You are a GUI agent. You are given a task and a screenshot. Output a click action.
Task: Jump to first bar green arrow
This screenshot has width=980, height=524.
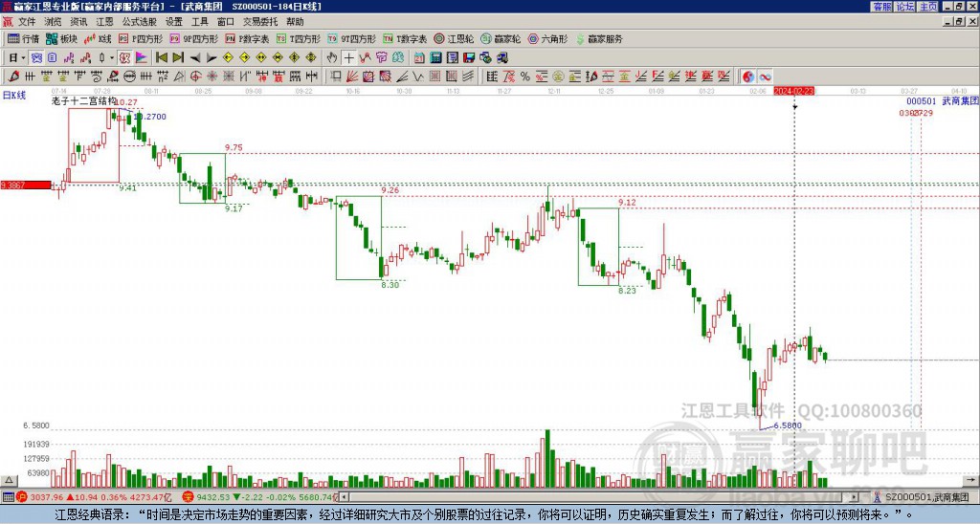pos(161,57)
